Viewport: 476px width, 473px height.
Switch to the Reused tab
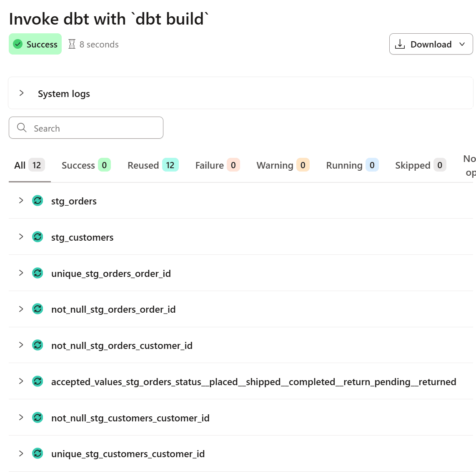click(153, 165)
